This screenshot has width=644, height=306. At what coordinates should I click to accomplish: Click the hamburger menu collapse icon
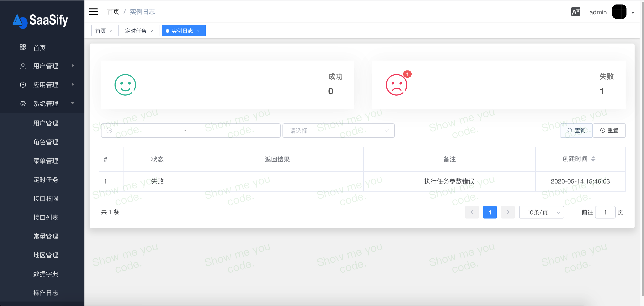[x=93, y=12]
